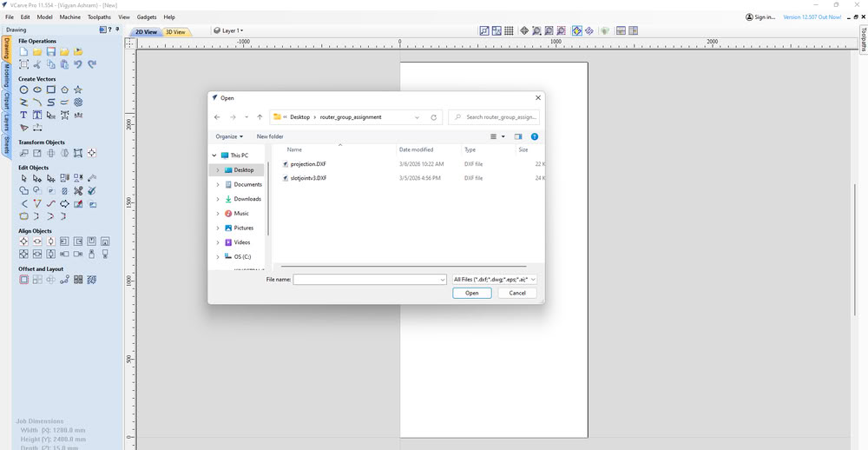Expand the Downloads tree node

[x=218, y=199]
